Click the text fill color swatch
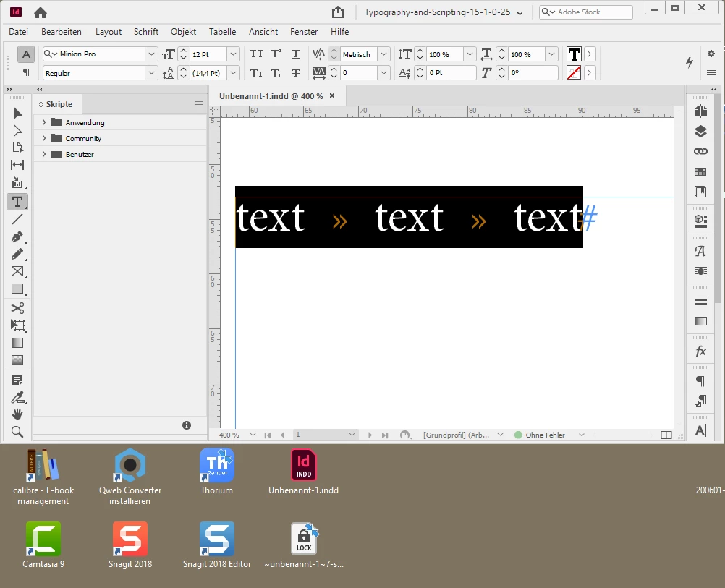The height and width of the screenshot is (588, 725). tap(574, 54)
